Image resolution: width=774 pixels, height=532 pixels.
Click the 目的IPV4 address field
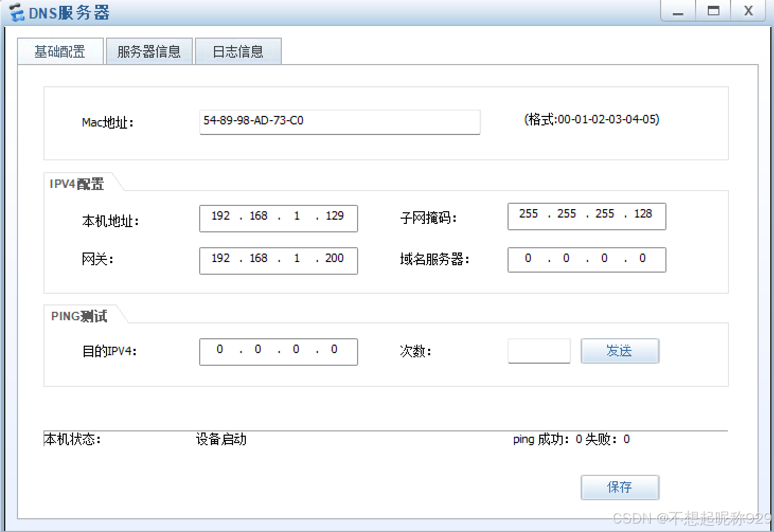pos(279,352)
